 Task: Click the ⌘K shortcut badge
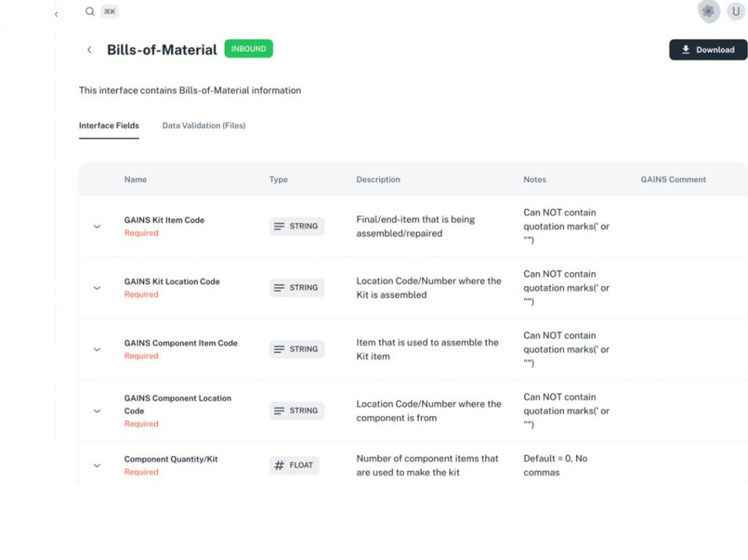pyautogui.click(x=110, y=11)
